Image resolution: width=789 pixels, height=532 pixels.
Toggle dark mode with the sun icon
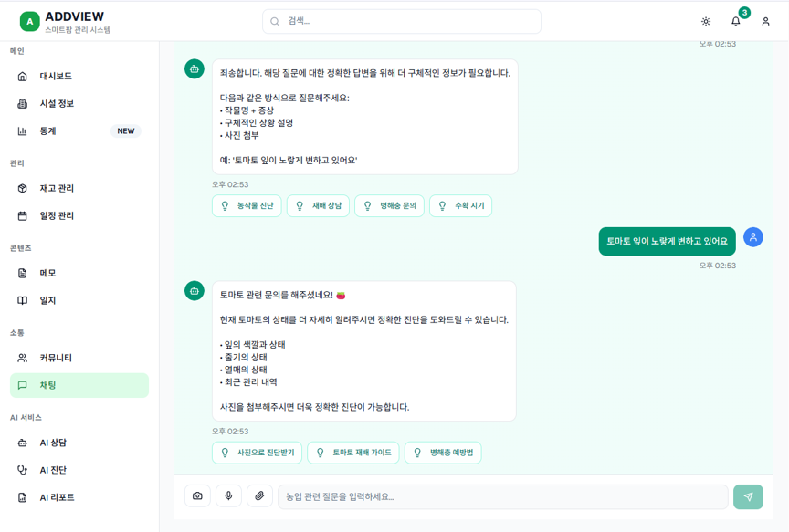(x=705, y=21)
